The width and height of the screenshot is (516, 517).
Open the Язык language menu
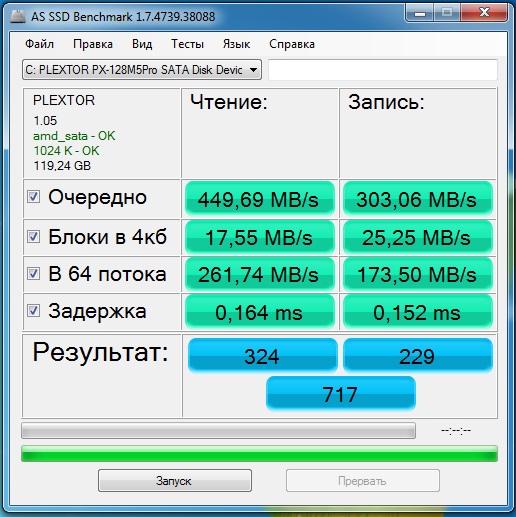236,44
